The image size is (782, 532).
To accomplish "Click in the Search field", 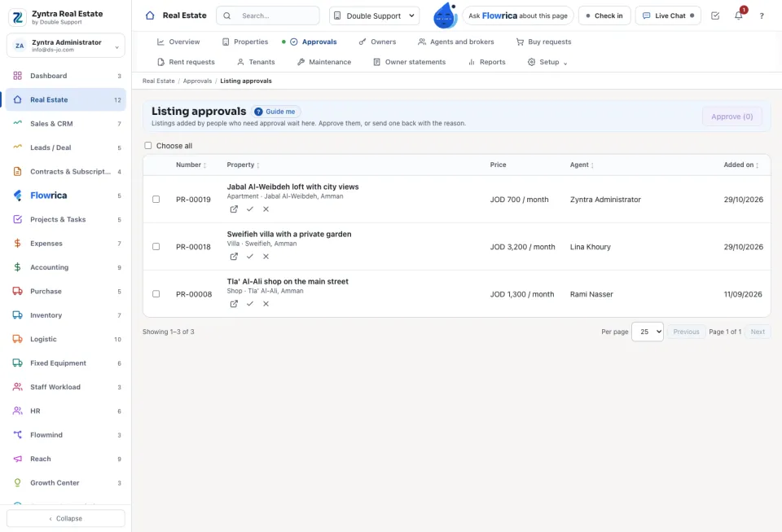I will coord(268,15).
